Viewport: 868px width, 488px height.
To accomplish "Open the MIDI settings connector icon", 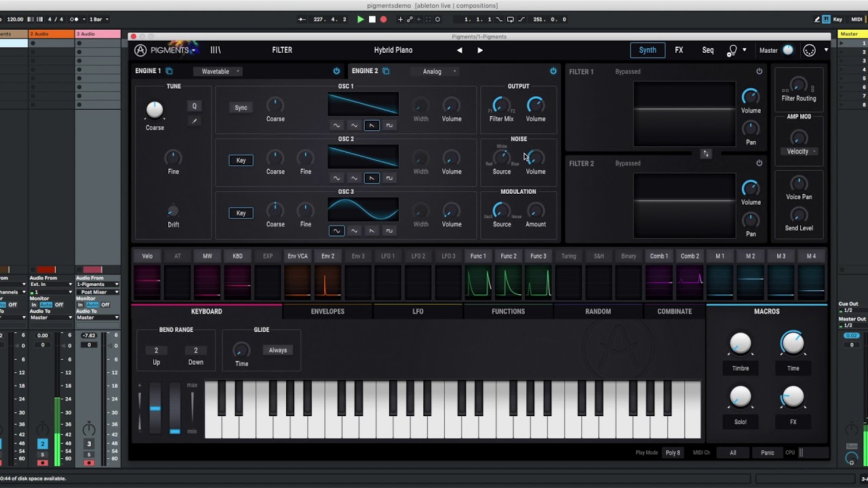I will tap(810, 50).
